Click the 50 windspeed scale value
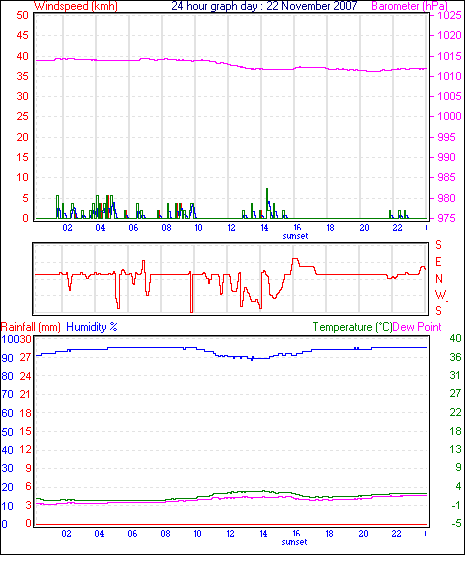The image size is (466, 563). (23, 15)
